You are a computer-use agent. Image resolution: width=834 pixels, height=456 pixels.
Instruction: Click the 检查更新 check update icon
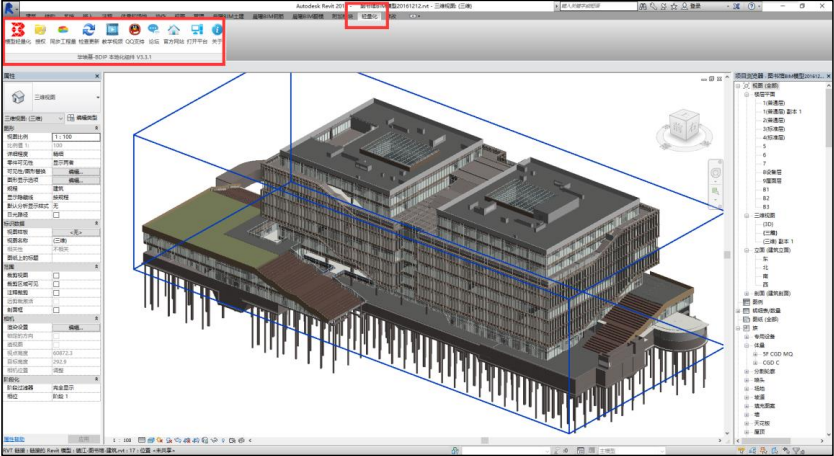coord(89,30)
